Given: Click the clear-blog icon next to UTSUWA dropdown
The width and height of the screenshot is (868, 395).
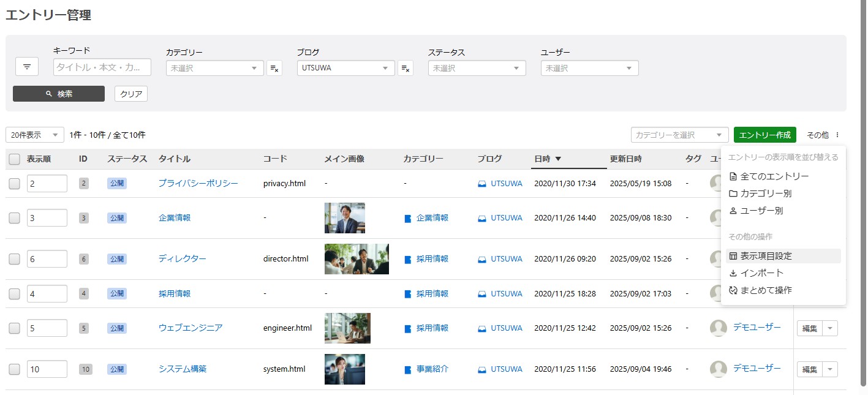Looking at the screenshot, I should coord(406,68).
